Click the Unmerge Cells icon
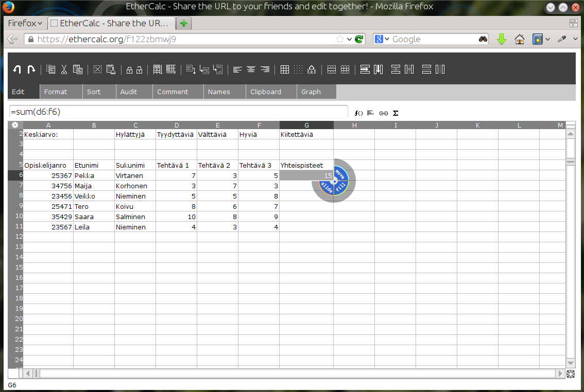The width and height of the screenshot is (584, 392). (345, 69)
